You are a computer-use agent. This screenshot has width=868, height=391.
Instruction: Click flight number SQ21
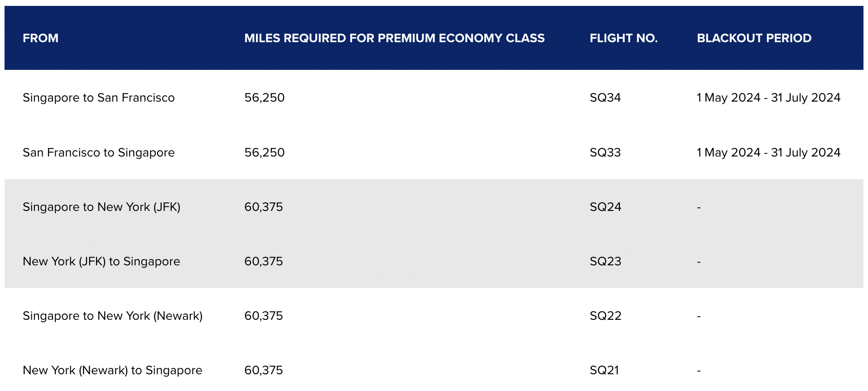[x=604, y=370]
